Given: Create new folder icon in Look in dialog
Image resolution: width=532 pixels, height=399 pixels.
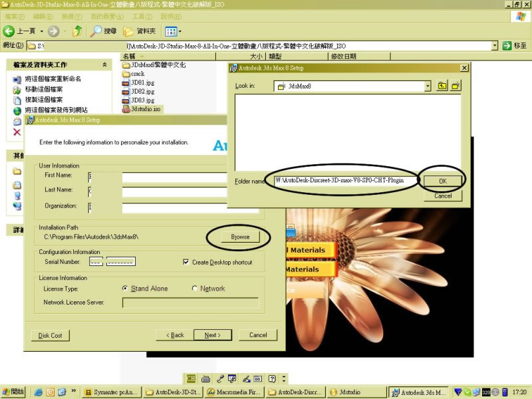Looking at the screenshot, I should [456, 86].
